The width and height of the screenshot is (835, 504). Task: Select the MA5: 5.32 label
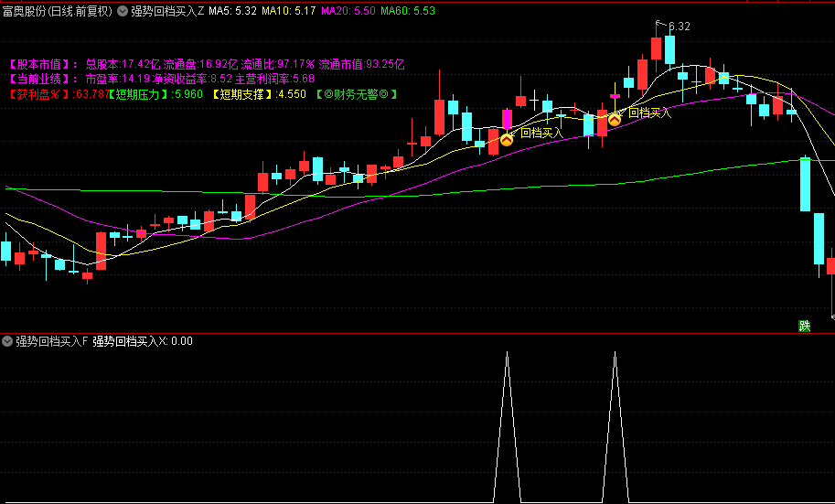tap(232, 11)
